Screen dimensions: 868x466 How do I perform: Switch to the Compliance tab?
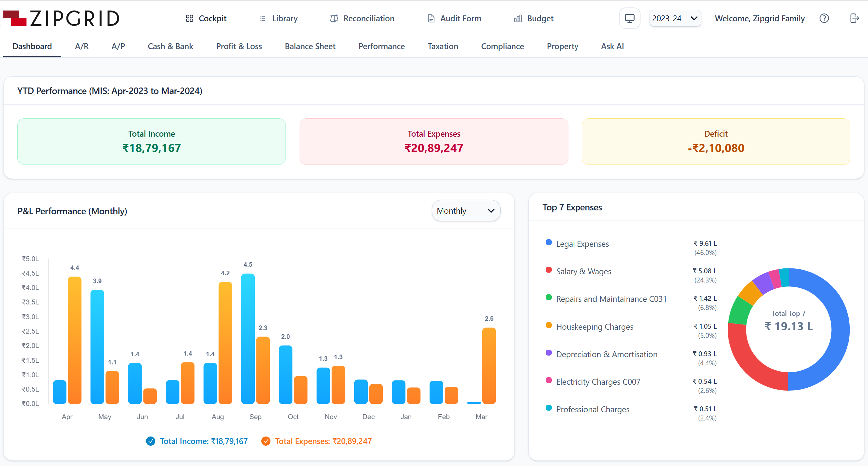click(502, 46)
